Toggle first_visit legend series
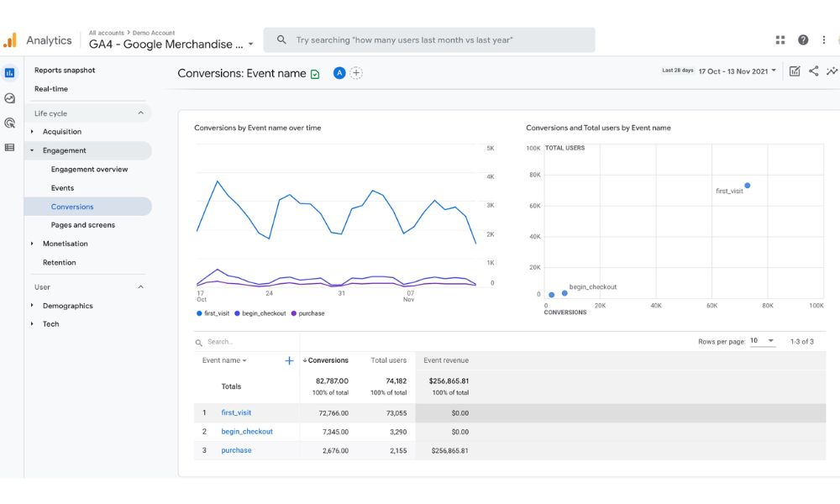 coord(213,313)
